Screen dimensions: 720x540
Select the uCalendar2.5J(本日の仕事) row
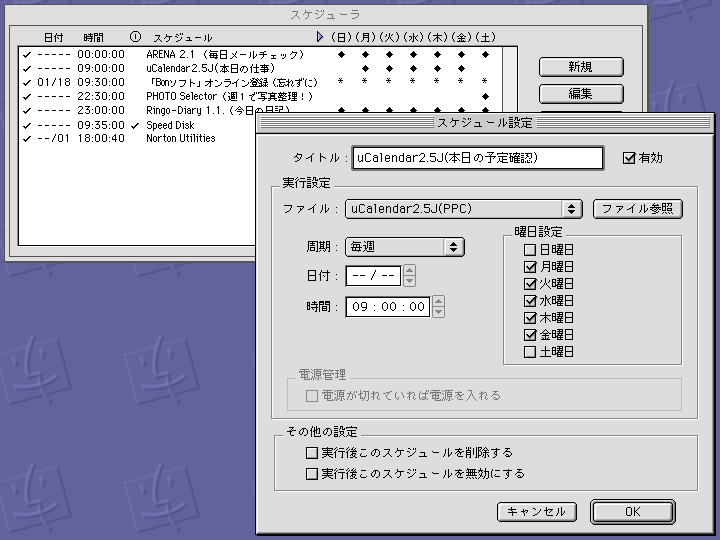260,68
